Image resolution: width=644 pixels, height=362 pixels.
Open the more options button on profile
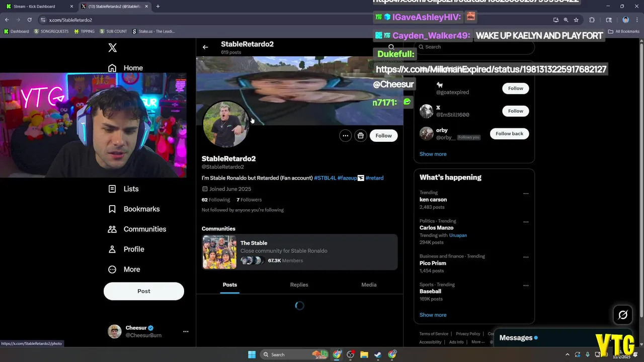[x=345, y=136]
